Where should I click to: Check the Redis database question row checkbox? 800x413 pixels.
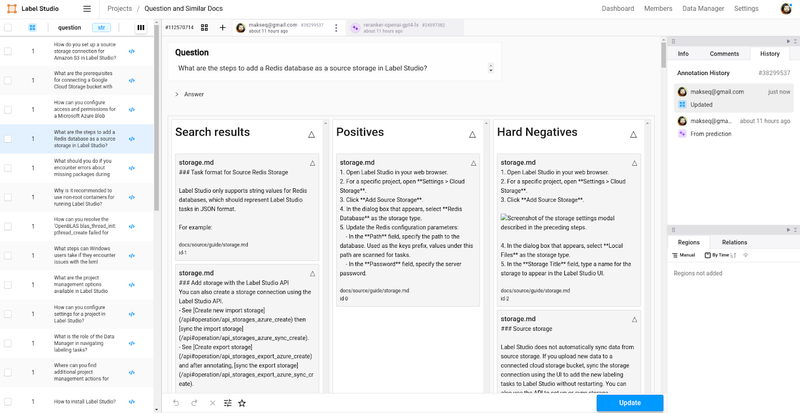click(8, 139)
